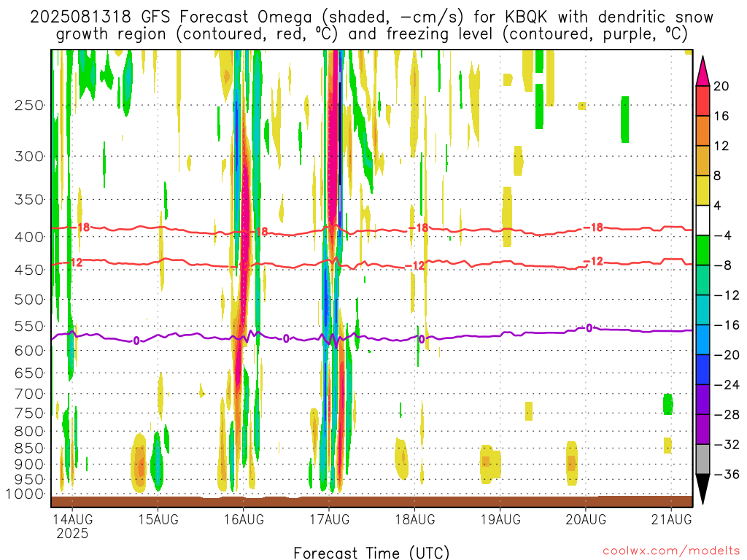Click the colorbar value label -20
The width and height of the screenshot is (747, 560).
point(727,355)
